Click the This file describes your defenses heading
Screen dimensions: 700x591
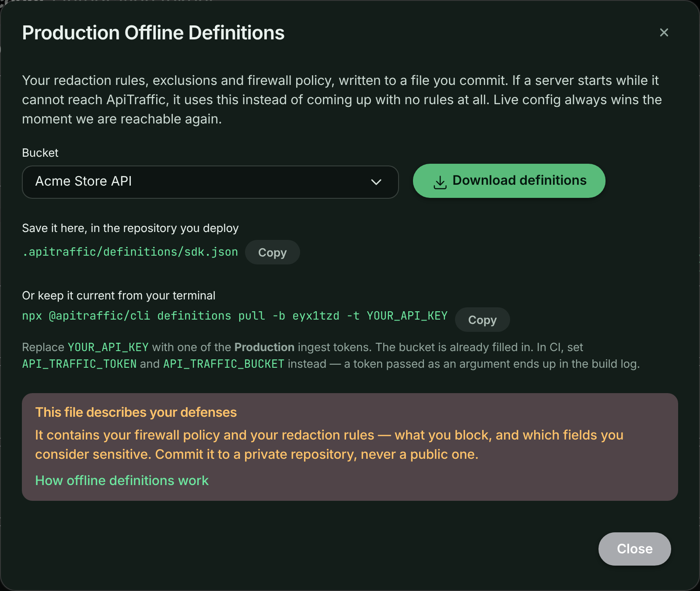(136, 412)
